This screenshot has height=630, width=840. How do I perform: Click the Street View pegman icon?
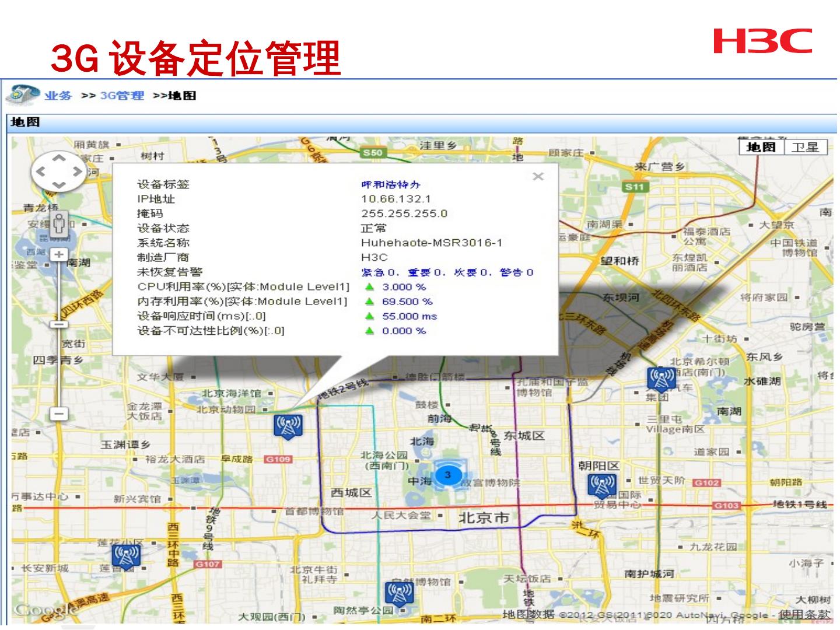click(59, 224)
